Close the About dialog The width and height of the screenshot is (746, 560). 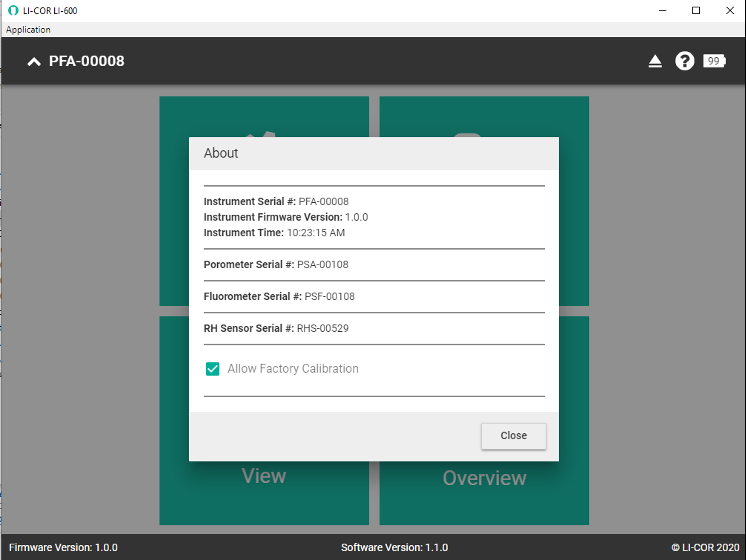click(x=513, y=436)
